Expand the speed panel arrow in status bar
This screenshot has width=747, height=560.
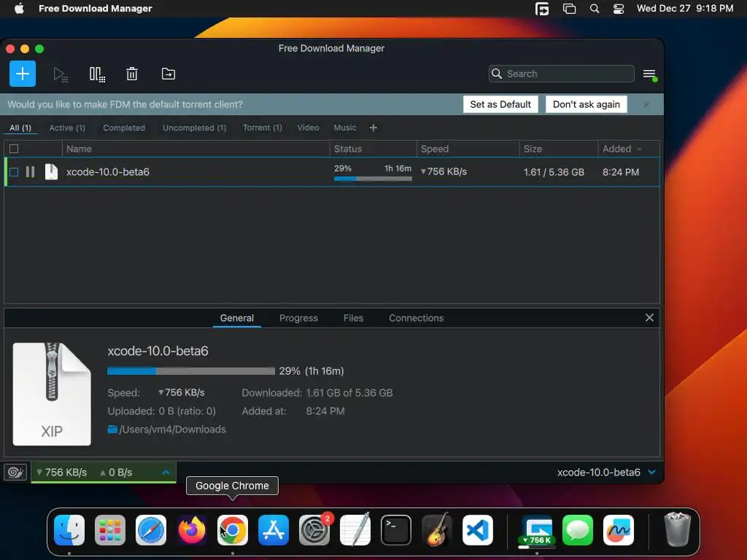coord(166,472)
